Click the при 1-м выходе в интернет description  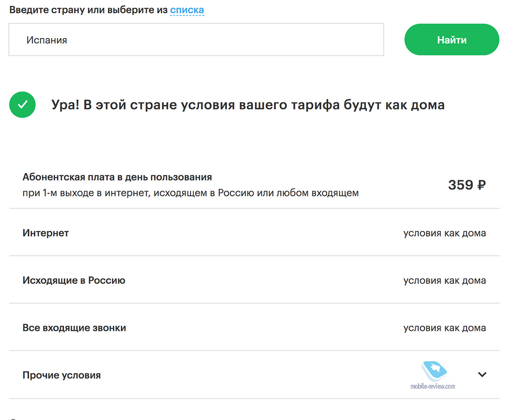coord(190,193)
